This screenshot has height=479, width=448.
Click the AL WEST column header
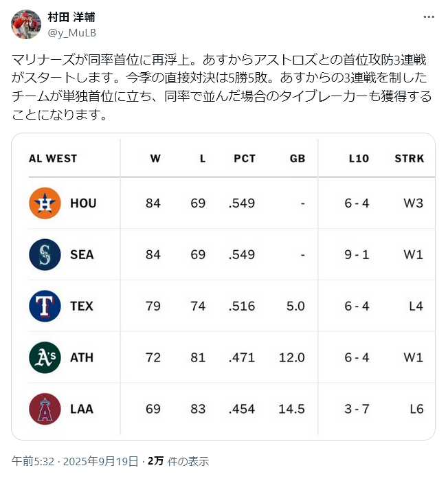point(53,159)
